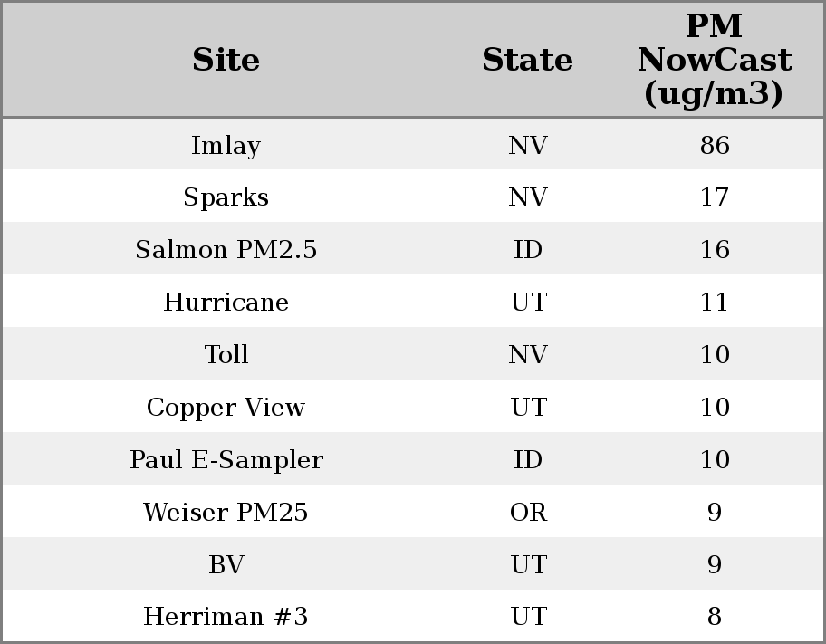The image size is (826, 644).
Task: Click Herriman #3's NowCast value 8
Action: [x=714, y=617]
